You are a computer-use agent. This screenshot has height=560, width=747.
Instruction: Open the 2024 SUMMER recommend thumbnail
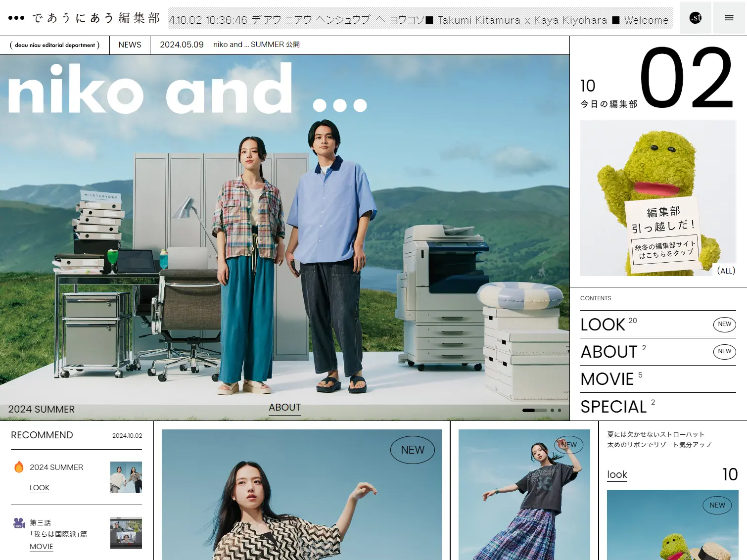tap(126, 477)
